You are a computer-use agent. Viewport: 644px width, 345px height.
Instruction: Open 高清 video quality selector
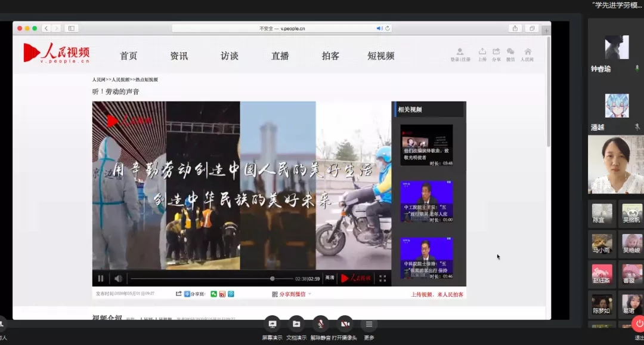[x=330, y=278]
